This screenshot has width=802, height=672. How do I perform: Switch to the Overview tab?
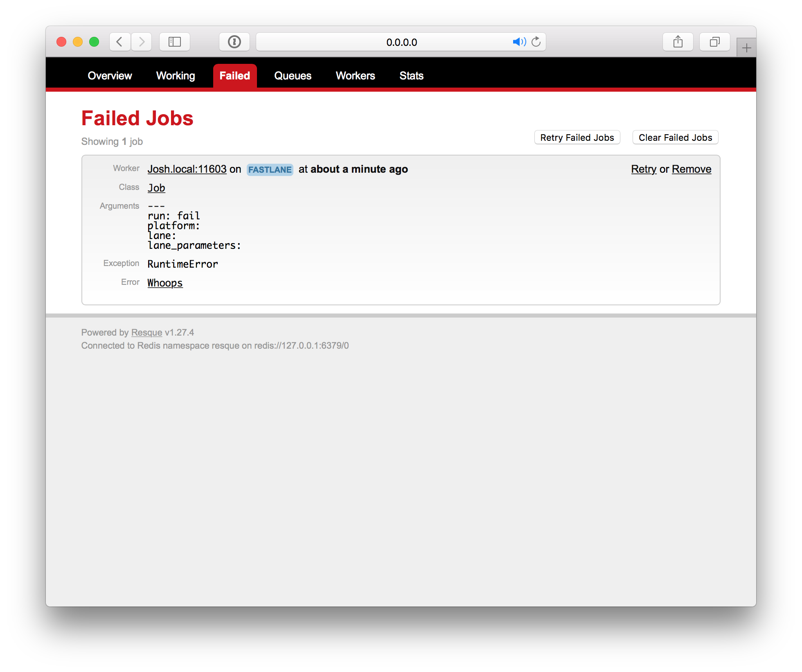(x=110, y=76)
